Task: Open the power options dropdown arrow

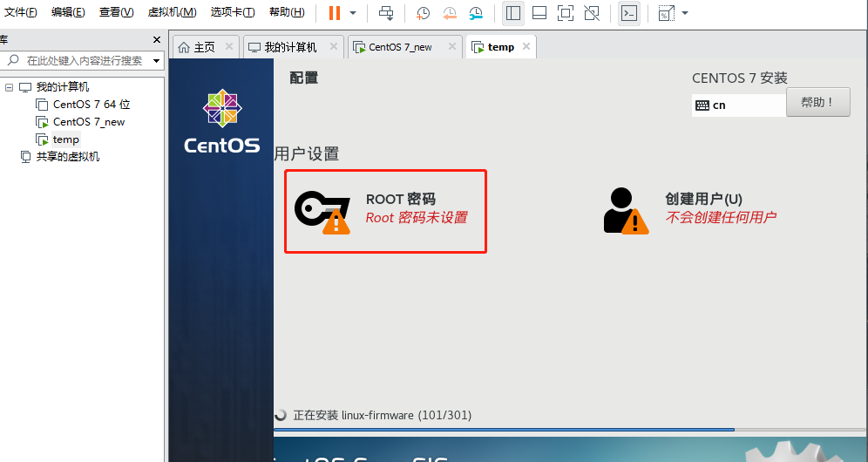Action: coord(353,13)
